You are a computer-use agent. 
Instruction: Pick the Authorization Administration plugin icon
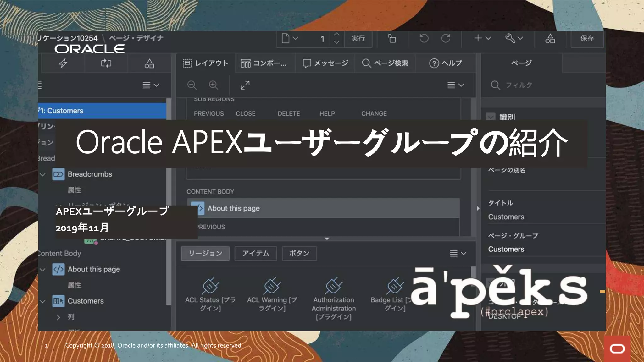[x=334, y=285]
